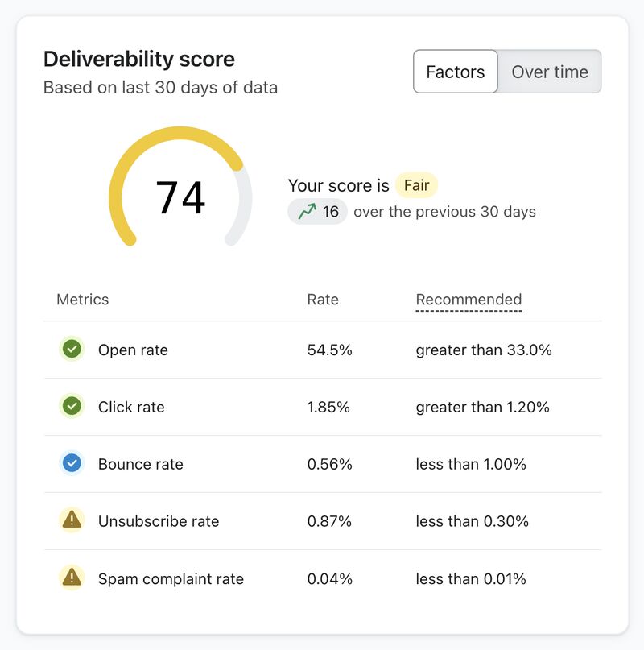
Task: Click the green check icon for Open rate
Action: point(72,349)
